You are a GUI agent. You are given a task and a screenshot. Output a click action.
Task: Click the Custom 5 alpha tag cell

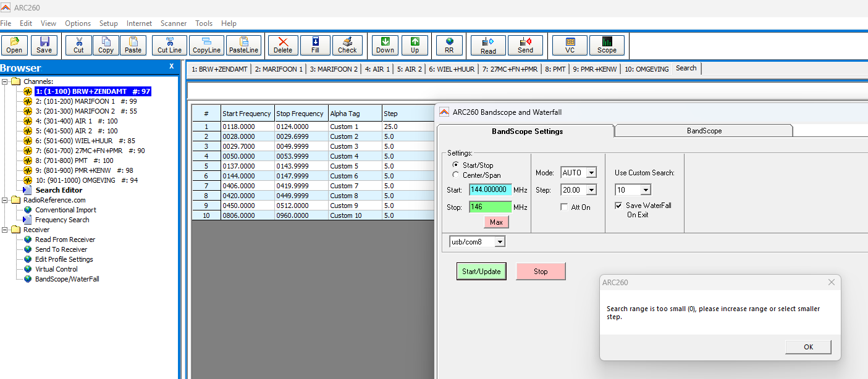tap(355, 166)
